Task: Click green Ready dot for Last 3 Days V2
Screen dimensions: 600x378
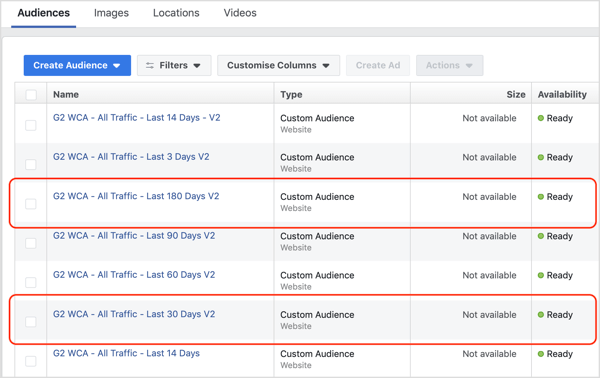Action: [541, 157]
